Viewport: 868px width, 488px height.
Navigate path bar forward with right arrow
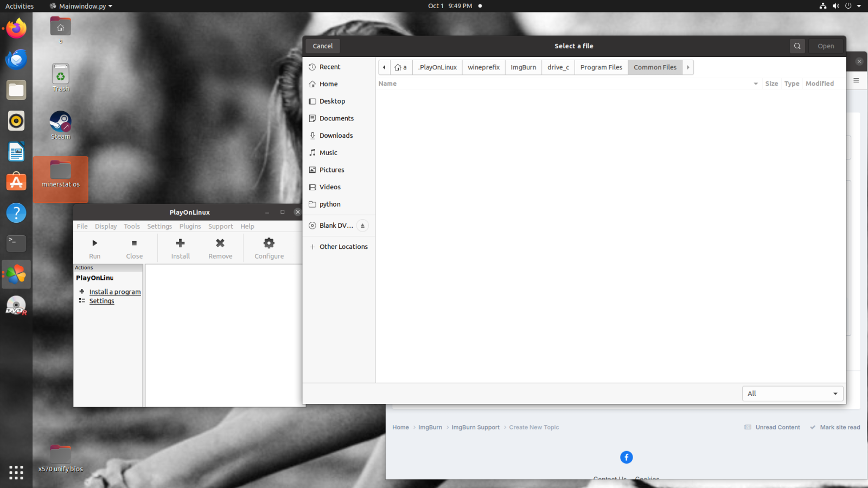tap(688, 67)
